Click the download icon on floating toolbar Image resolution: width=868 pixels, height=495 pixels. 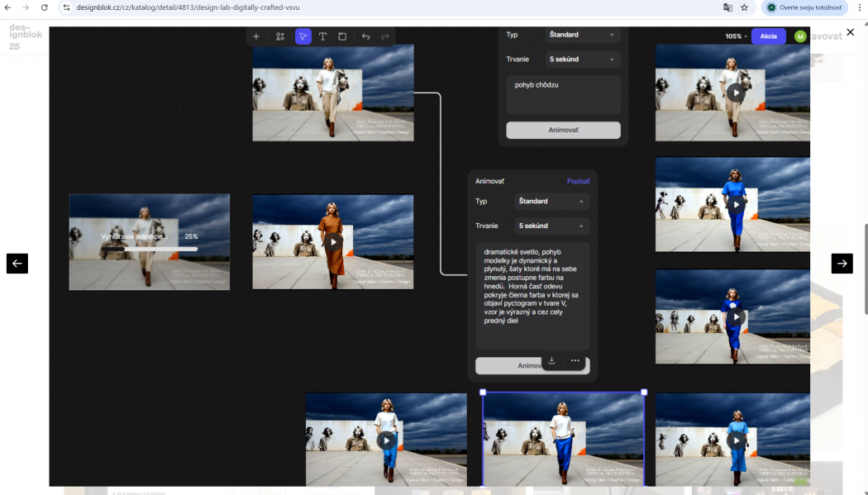pyautogui.click(x=552, y=360)
